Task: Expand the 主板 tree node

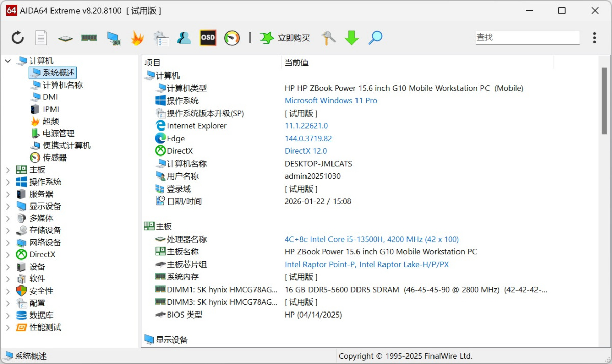Action: 7,169
